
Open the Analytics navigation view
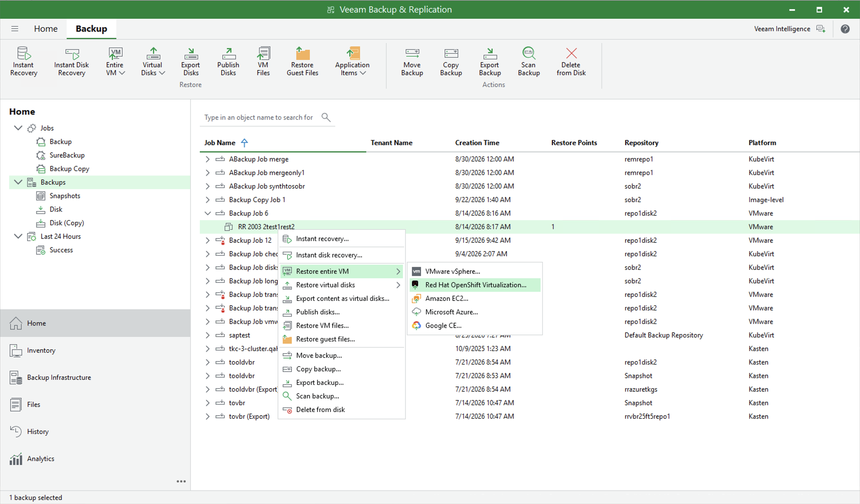[95, 459]
